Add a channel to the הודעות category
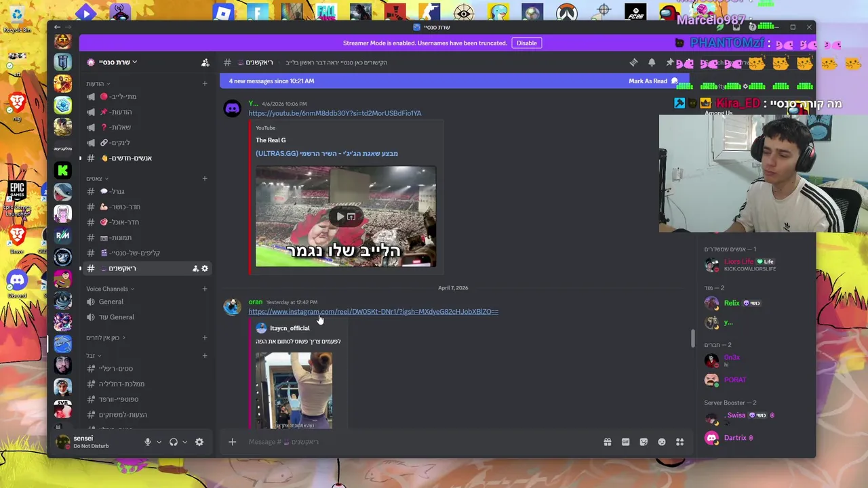 205,83
